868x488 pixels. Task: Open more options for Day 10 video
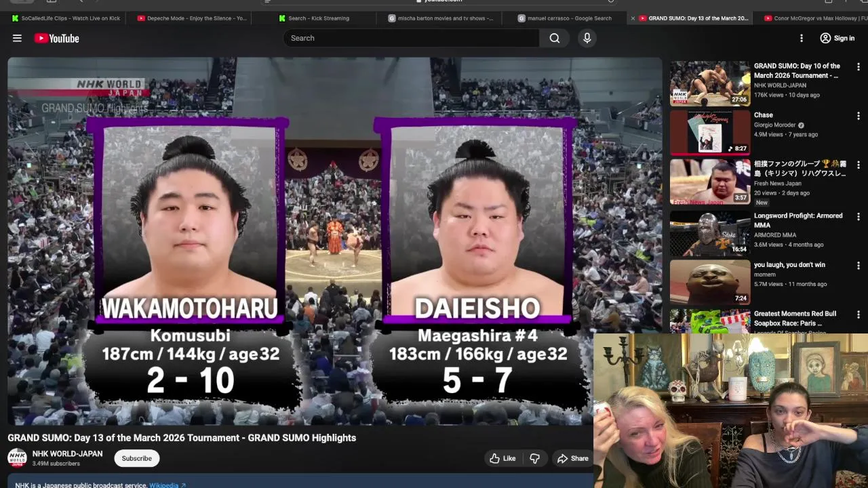point(858,67)
